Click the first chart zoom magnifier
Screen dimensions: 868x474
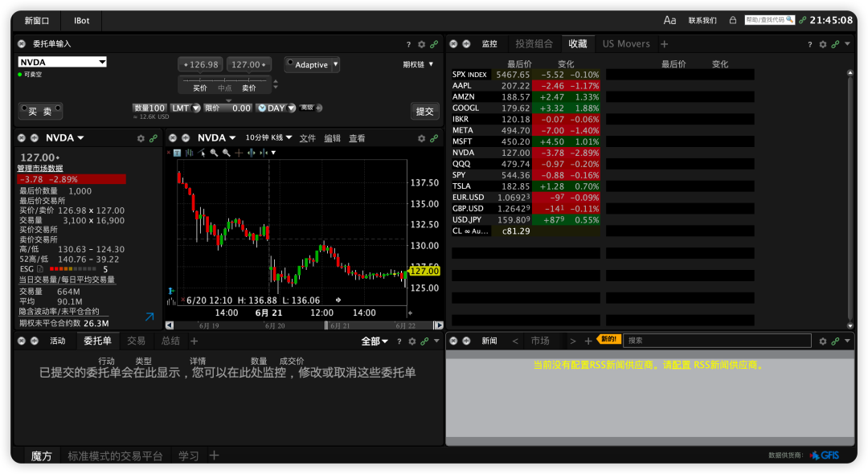(214, 153)
